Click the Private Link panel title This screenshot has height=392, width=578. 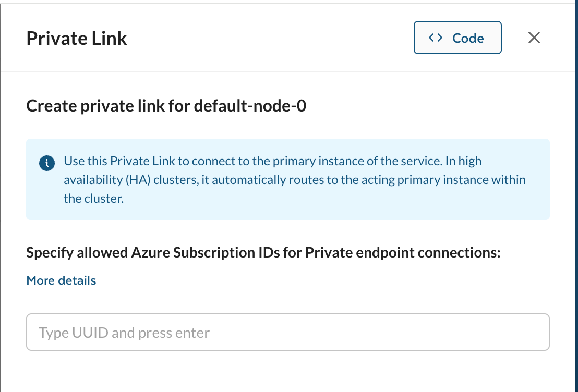(77, 38)
